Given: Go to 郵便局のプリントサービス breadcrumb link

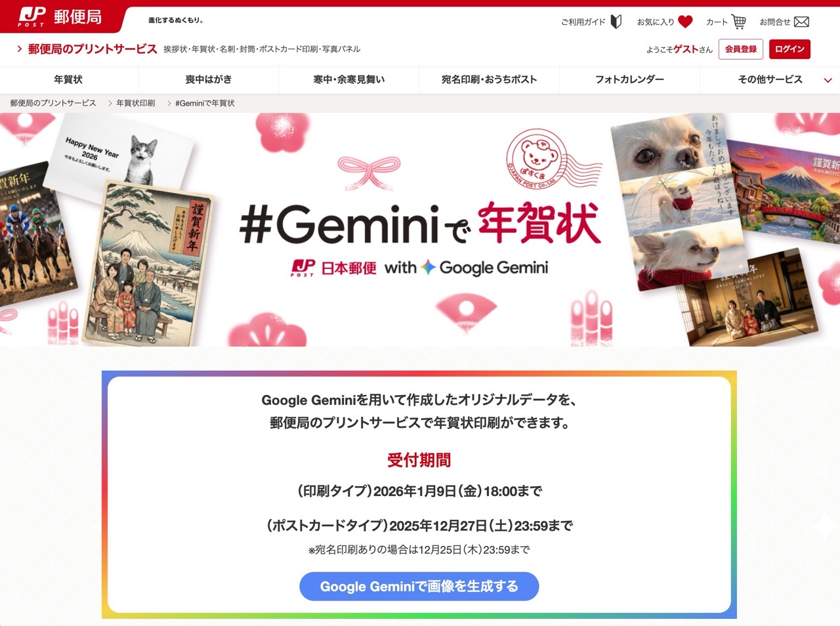Looking at the screenshot, I should click(53, 103).
